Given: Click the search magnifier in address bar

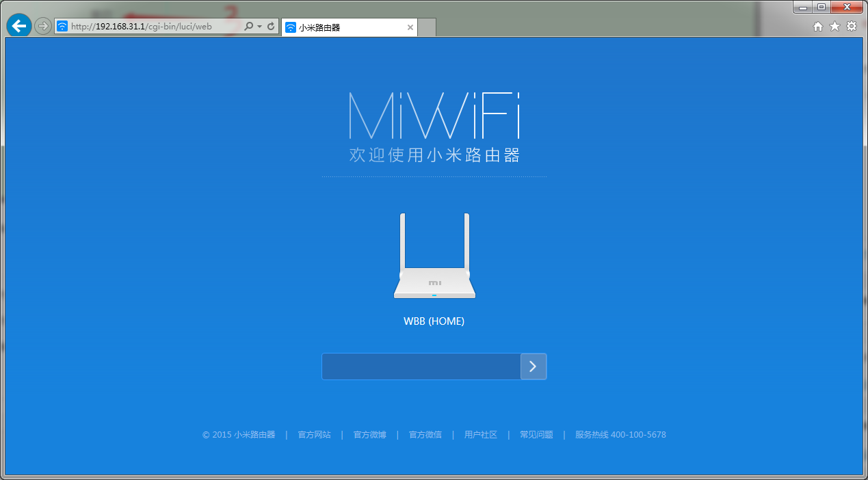Looking at the screenshot, I should [x=249, y=27].
